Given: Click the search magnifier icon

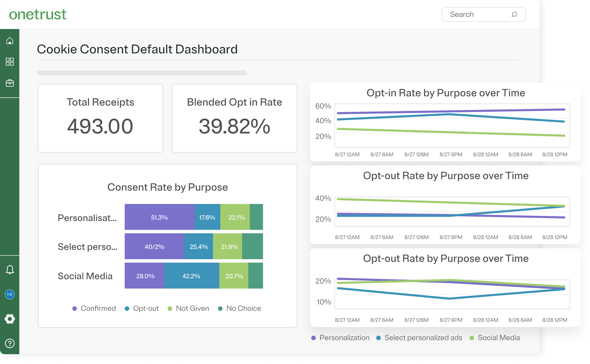Looking at the screenshot, I should pos(514,14).
